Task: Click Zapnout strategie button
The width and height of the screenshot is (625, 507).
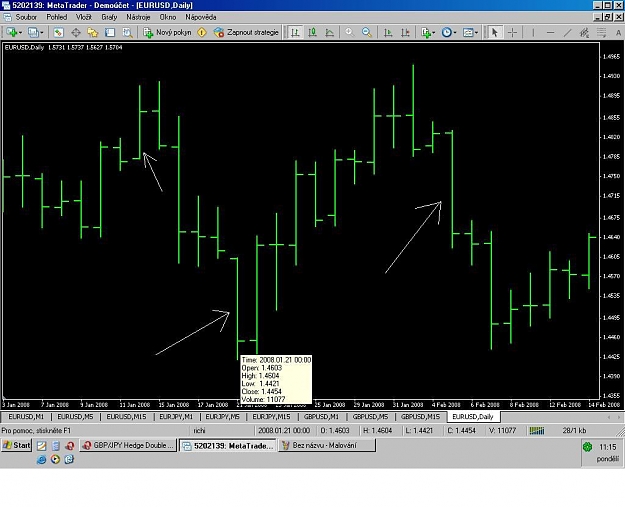Action: coord(246,32)
